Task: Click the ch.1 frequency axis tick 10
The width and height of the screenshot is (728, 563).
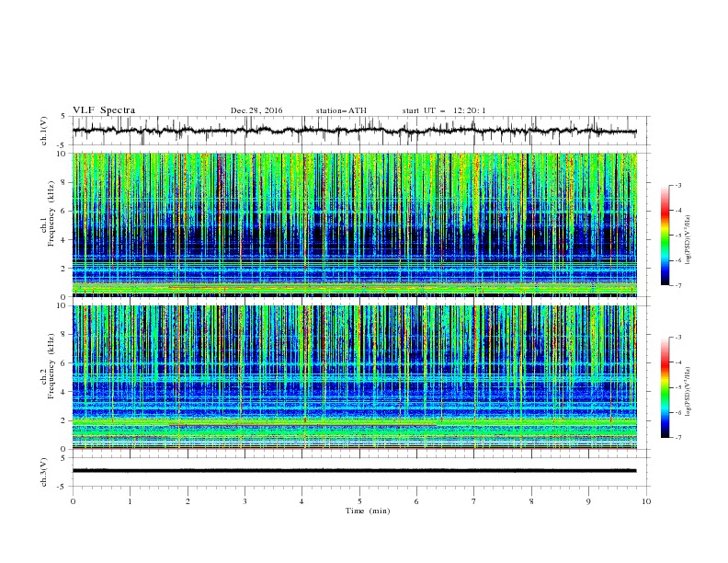Action: pyautogui.click(x=63, y=154)
